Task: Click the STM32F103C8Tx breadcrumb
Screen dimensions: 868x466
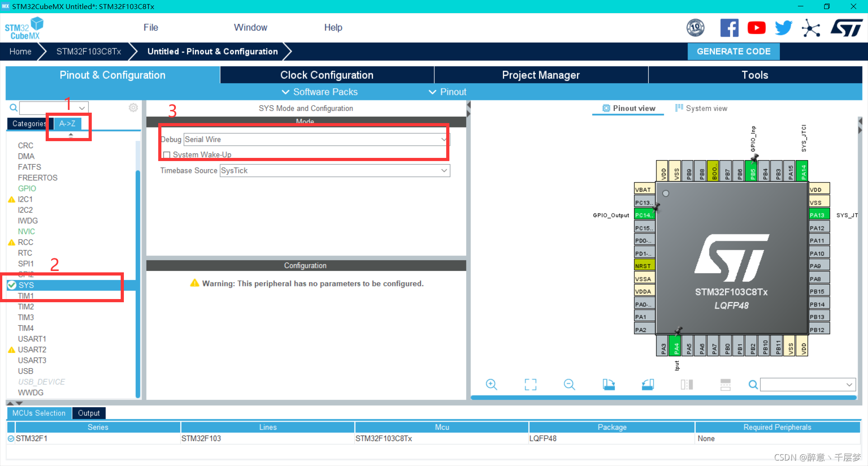Action: click(x=89, y=52)
